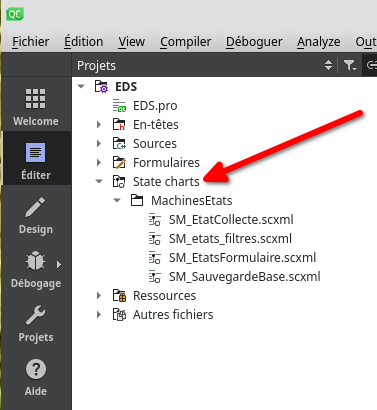The image size is (377, 410).
Task: Open the Design mode
Action: tap(36, 215)
